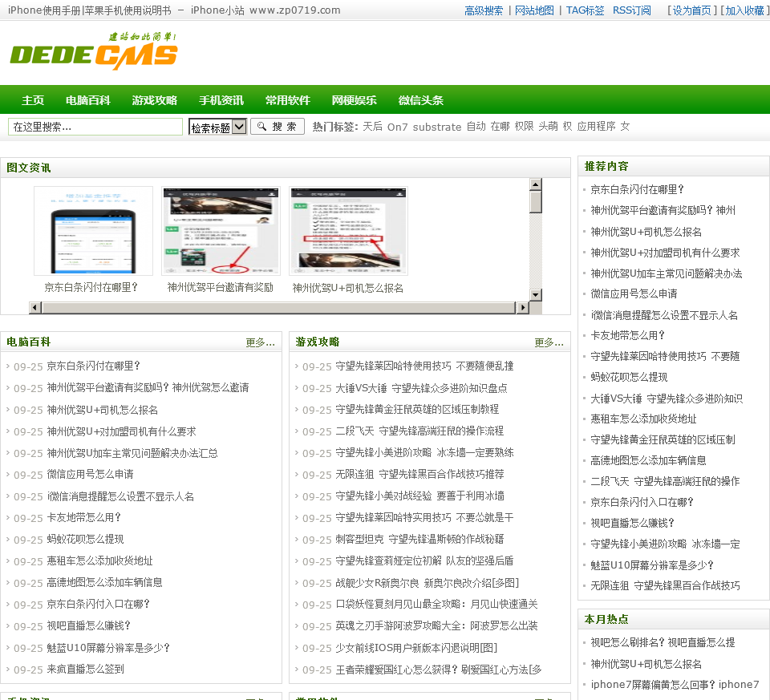Open the 微信头条 navigation tab
770x700 pixels.
coord(421,100)
